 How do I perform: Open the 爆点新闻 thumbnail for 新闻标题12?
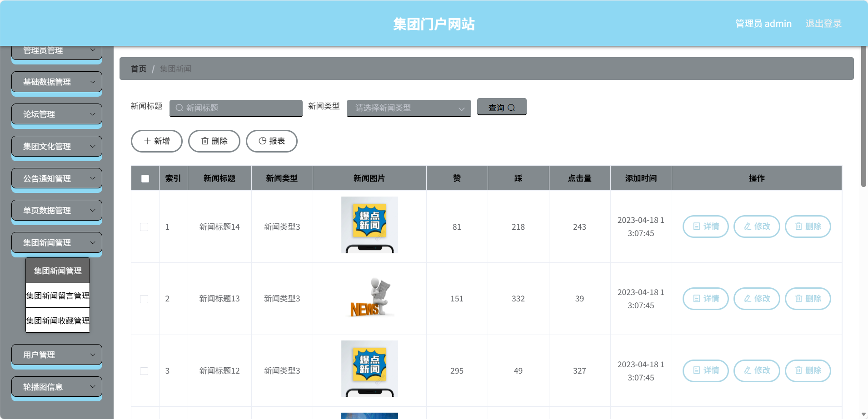coord(369,369)
